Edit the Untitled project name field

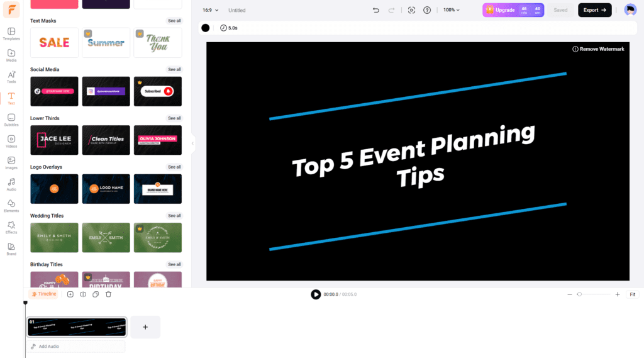237,10
